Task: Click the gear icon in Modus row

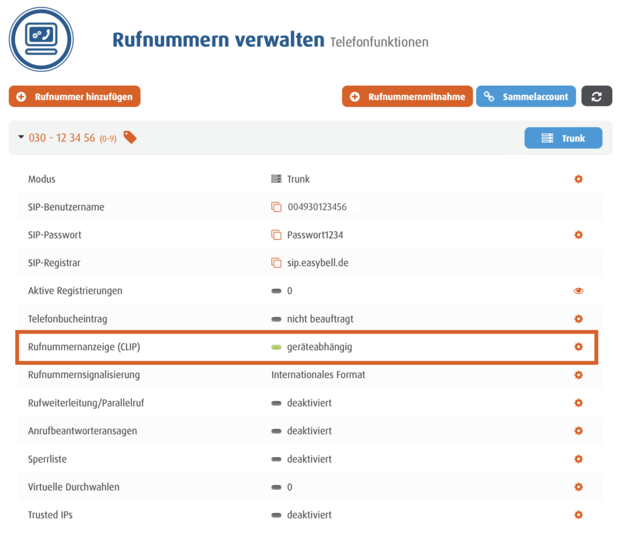Action: 578,179
